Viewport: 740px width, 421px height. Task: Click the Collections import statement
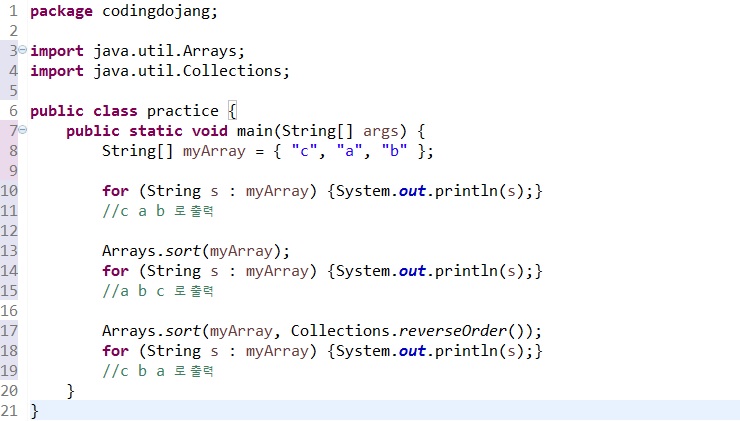point(160,71)
